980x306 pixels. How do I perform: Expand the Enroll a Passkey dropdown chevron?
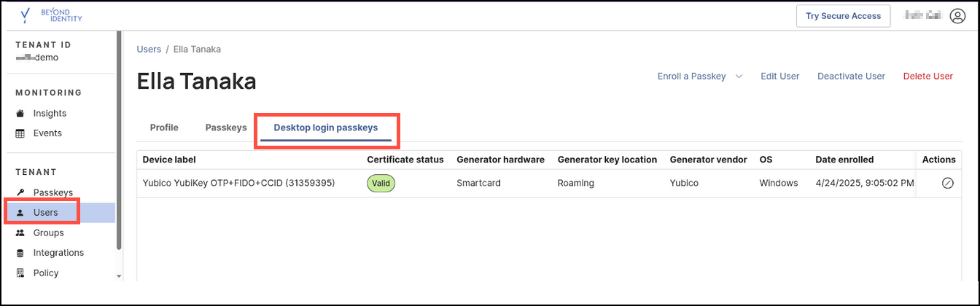[x=739, y=76]
